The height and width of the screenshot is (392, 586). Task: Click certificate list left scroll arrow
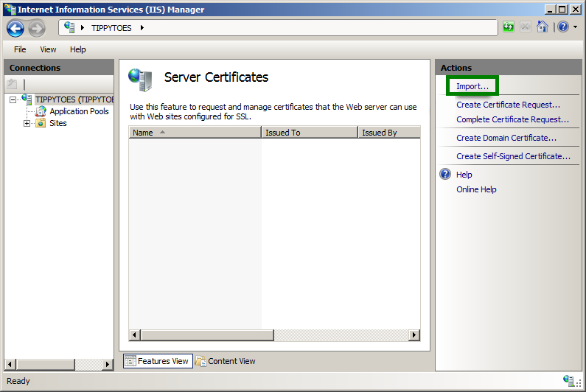[x=135, y=335]
